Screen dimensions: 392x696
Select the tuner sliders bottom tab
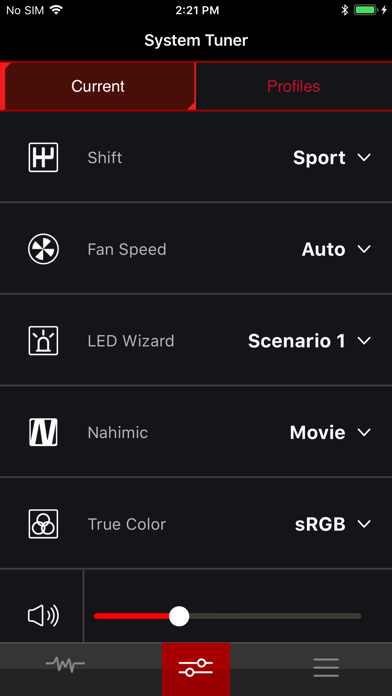pyautogui.click(x=196, y=669)
